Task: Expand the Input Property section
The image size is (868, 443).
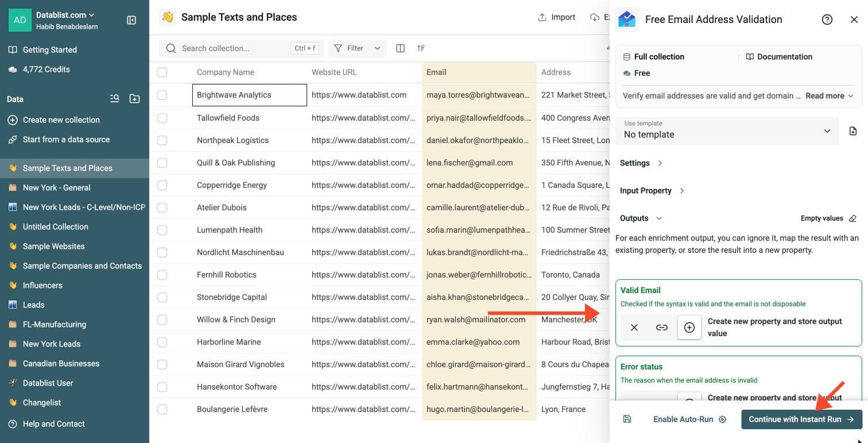Action: [652, 191]
